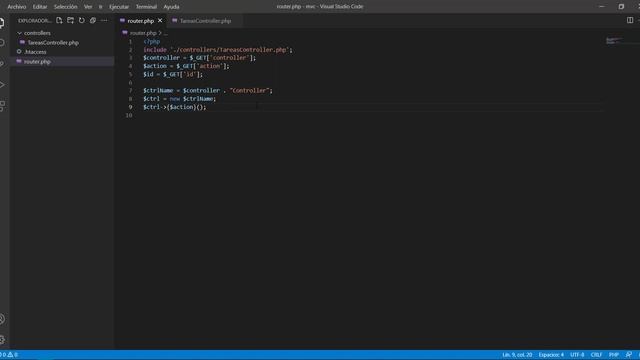
Task: Open the Ejecutar menu
Action: pos(119,7)
